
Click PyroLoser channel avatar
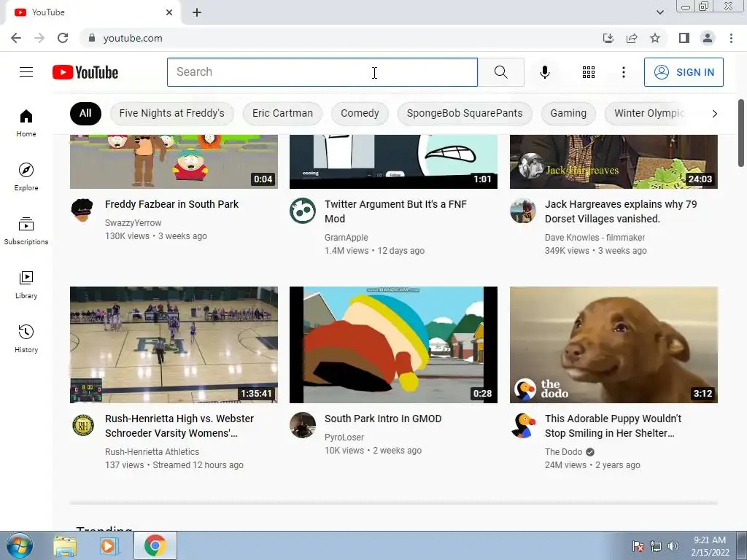[303, 425]
